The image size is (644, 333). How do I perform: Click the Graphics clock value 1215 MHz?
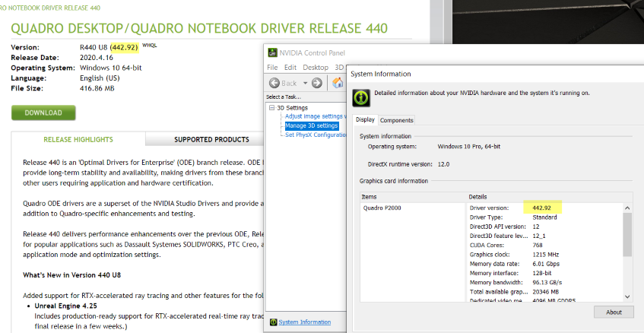545,255
